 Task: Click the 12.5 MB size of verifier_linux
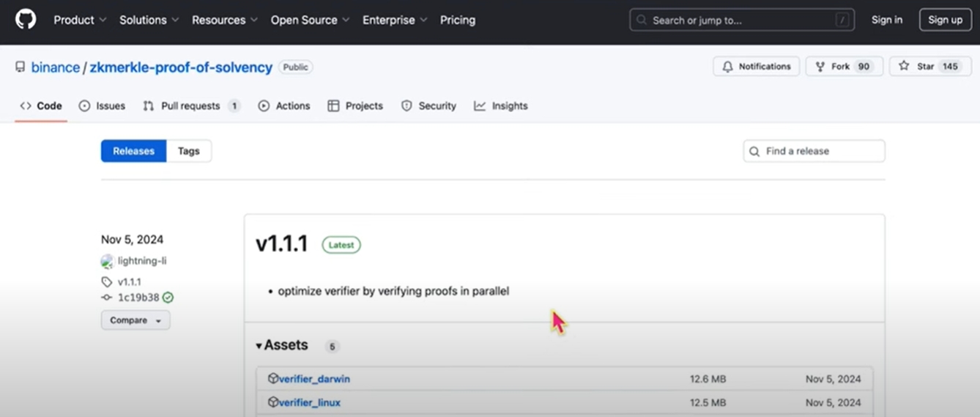click(x=708, y=402)
